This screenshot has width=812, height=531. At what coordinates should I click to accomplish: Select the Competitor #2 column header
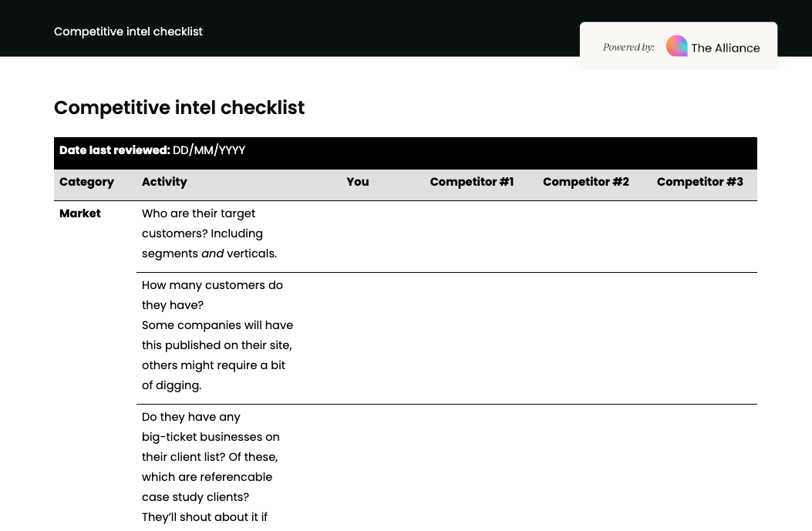(585, 182)
